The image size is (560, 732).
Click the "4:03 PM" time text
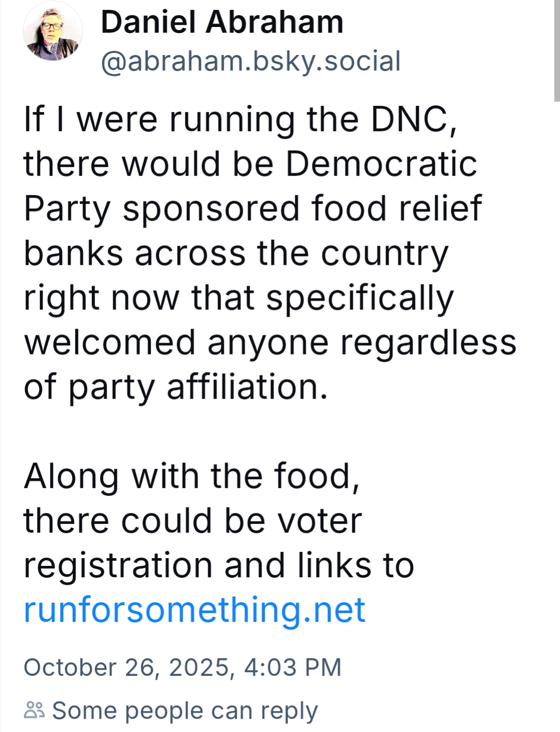tap(293, 667)
